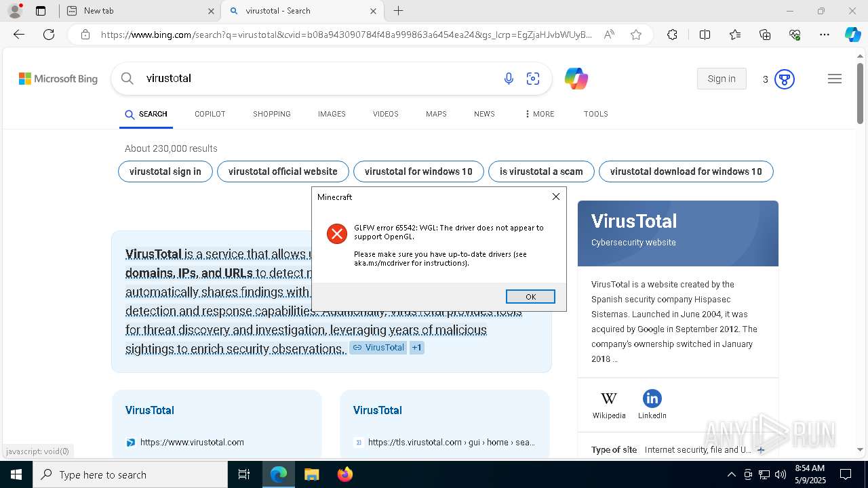Screen dimensions: 868x488
Task: Select suggestion virustotal official website
Action: pos(283,171)
